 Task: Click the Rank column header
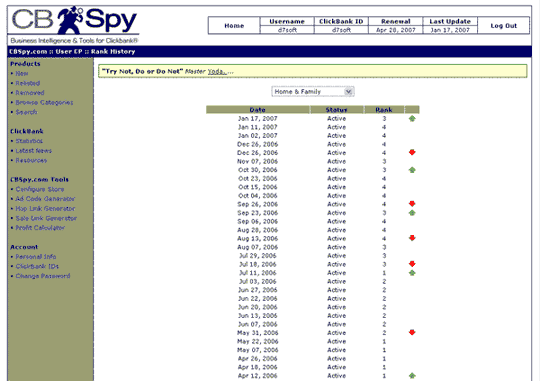click(384, 110)
